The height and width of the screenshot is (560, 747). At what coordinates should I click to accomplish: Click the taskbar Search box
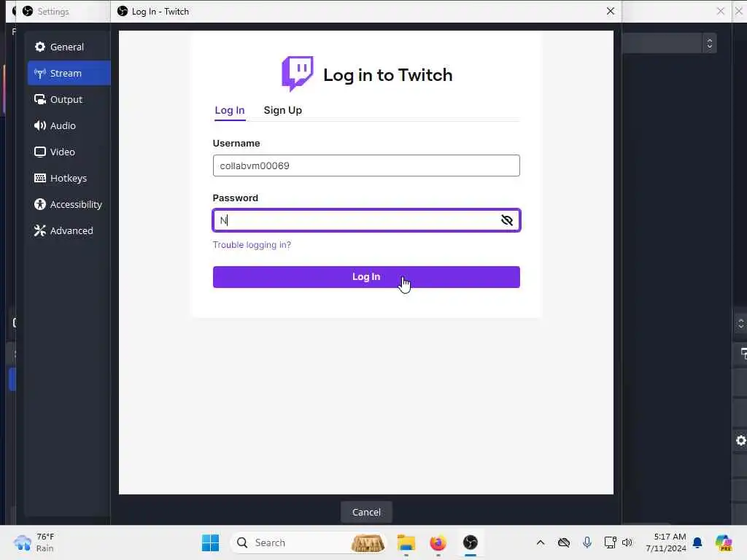click(x=309, y=542)
